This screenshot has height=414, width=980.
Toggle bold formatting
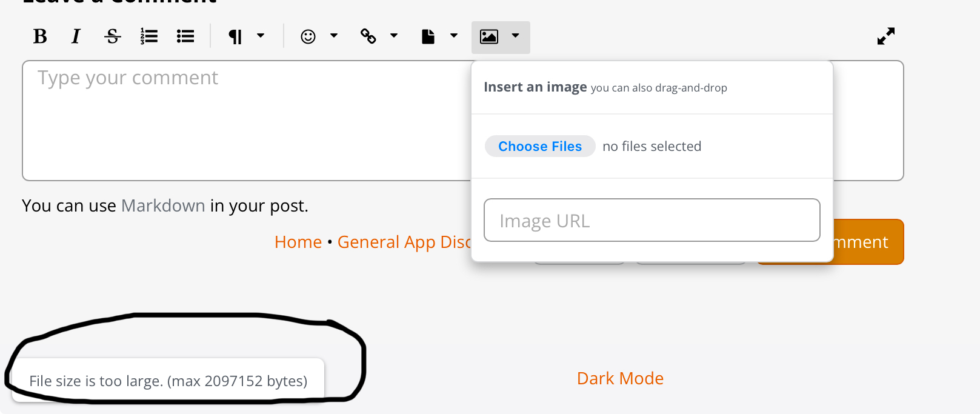[40, 36]
